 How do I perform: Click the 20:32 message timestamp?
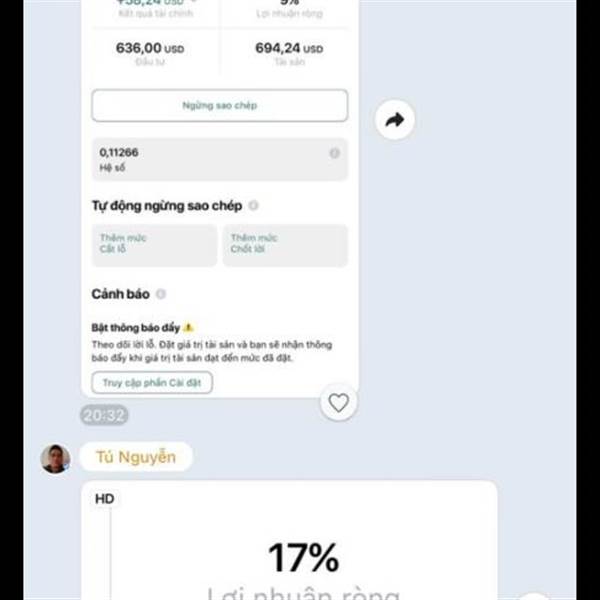(x=104, y=415)
